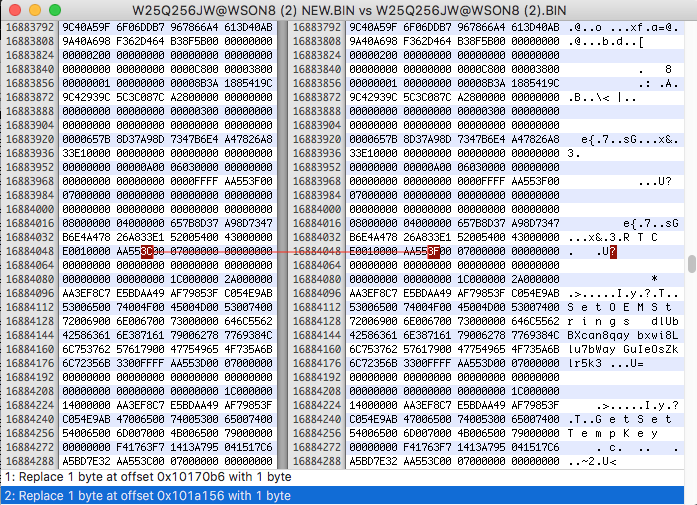The image size is (697, 505).
Task: Click hex word B38F5B00 in right pane
Action: click(x=481, y=41)
